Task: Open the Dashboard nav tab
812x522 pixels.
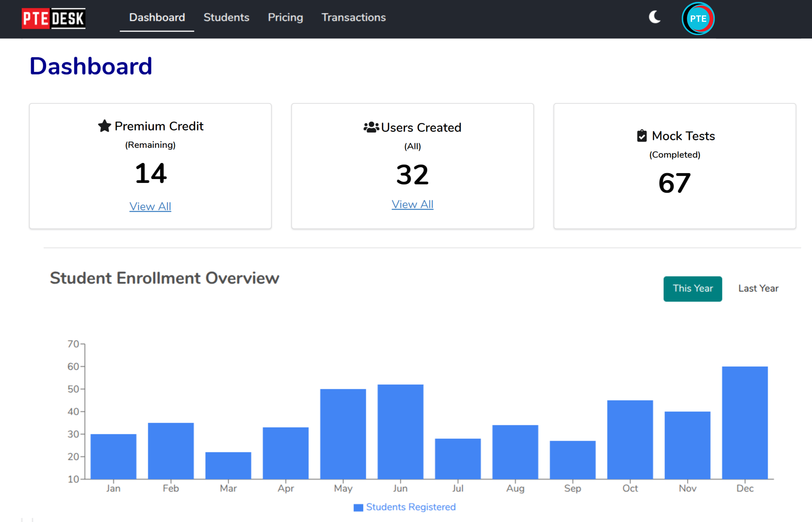Action: tap(157, 18)
